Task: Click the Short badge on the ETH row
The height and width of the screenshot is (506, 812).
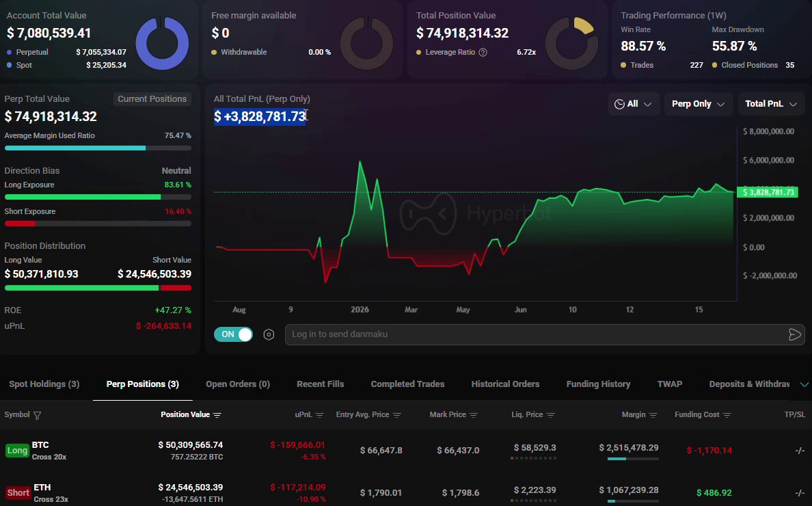Action: coord(18,493)
